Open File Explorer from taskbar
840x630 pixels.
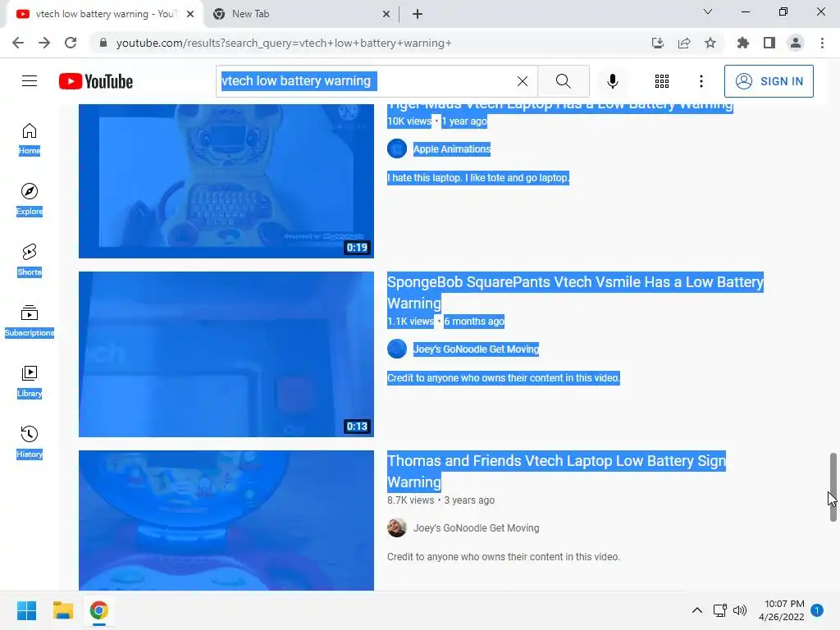coord(62,610)
